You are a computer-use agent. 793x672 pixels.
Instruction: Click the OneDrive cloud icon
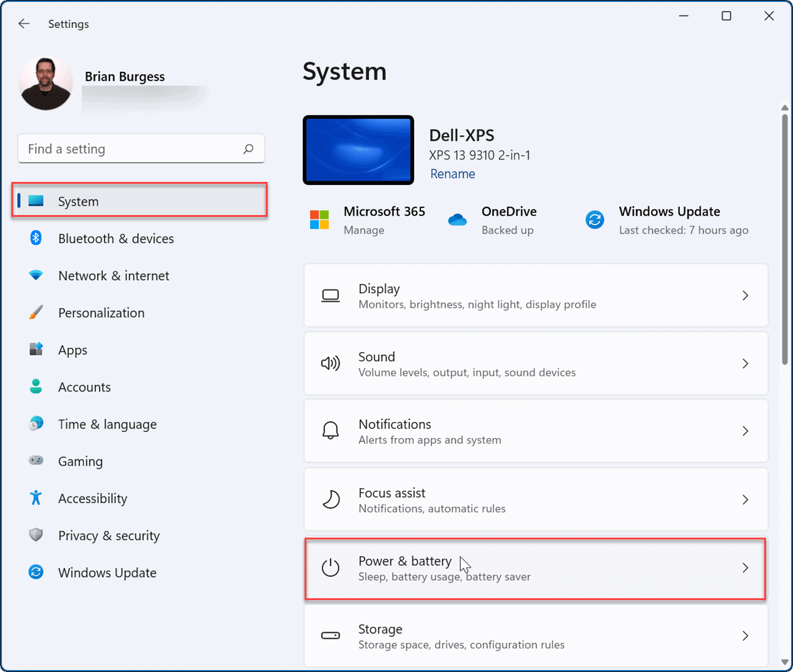pyautogui.click(x=457, y=220)
